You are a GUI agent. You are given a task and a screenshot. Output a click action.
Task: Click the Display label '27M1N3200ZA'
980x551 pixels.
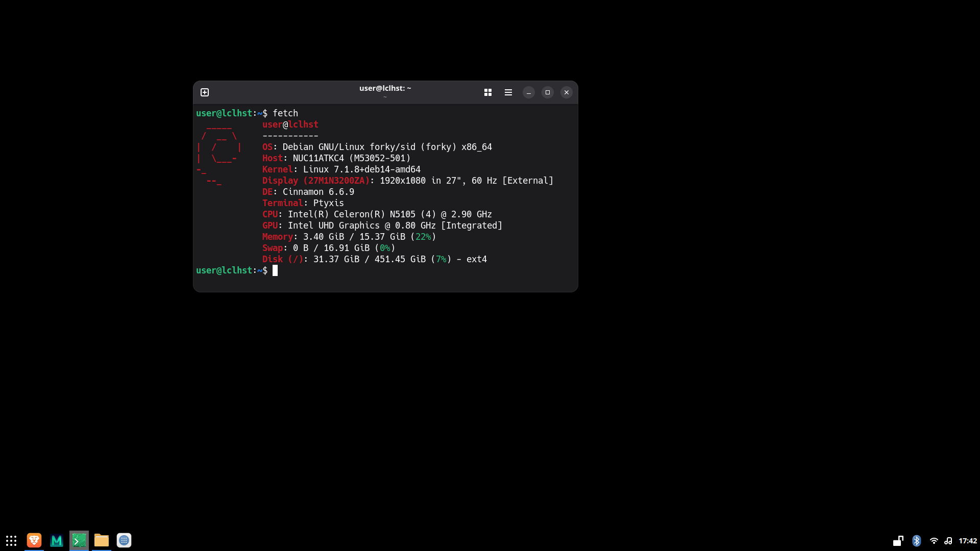(x=336, y=181)
